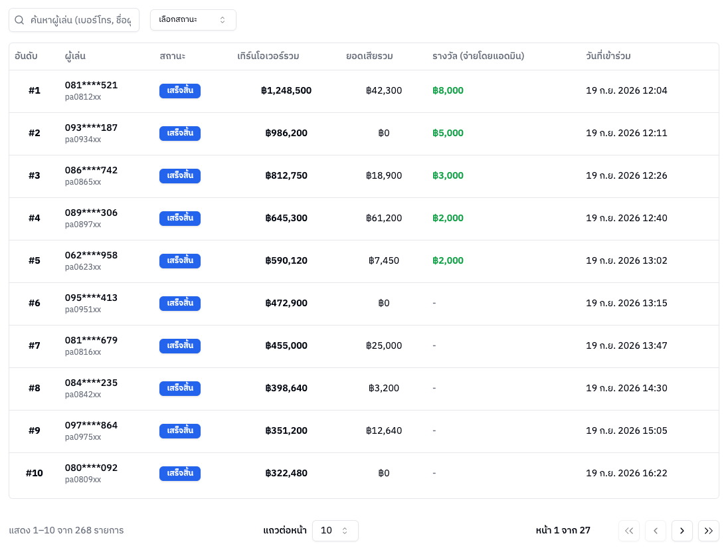Click the สถานะ column header
The height and width of the screenshot is (560, 728).
pos(172,56)
